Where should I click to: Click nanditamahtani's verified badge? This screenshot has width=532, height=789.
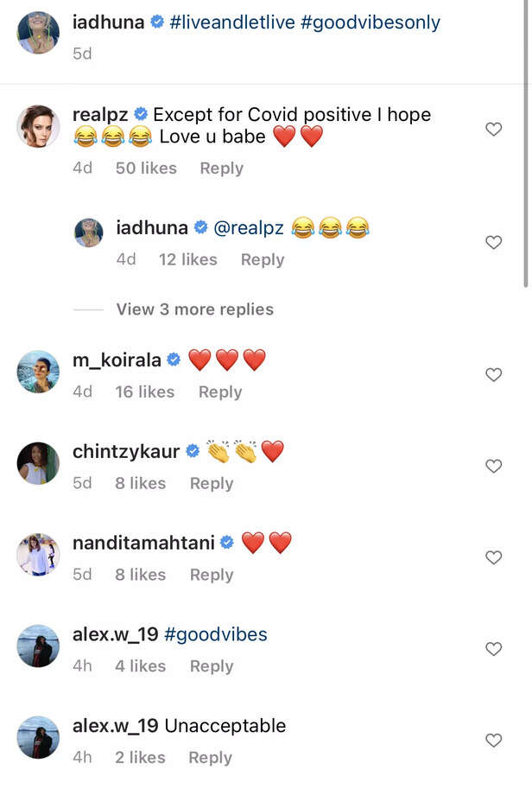226,542
